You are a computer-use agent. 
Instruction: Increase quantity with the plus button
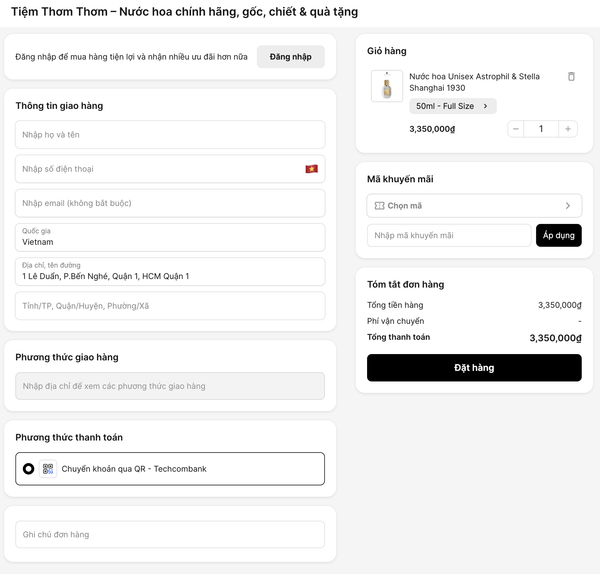click(568, 129)
